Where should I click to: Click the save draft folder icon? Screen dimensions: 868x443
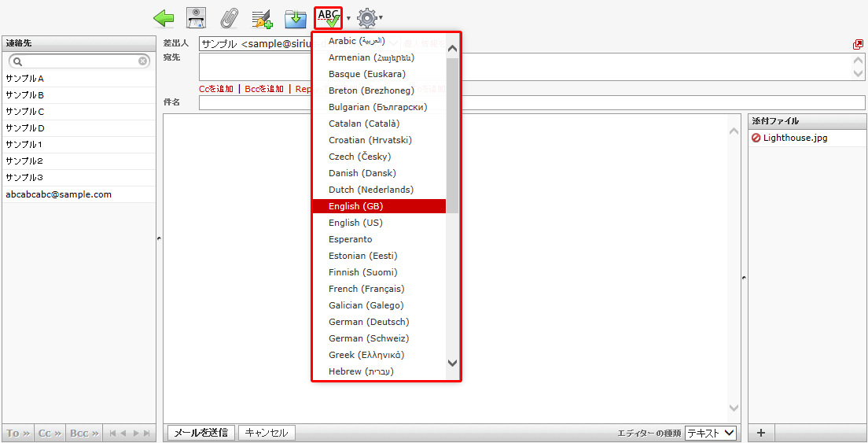click(295, 17)
